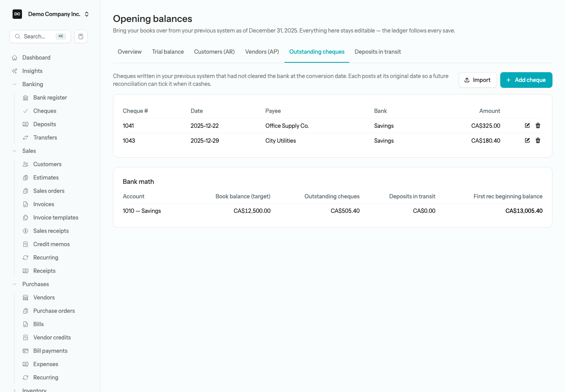
Task: Click the Transfers arrows icon
Action: tap(26, 138)
